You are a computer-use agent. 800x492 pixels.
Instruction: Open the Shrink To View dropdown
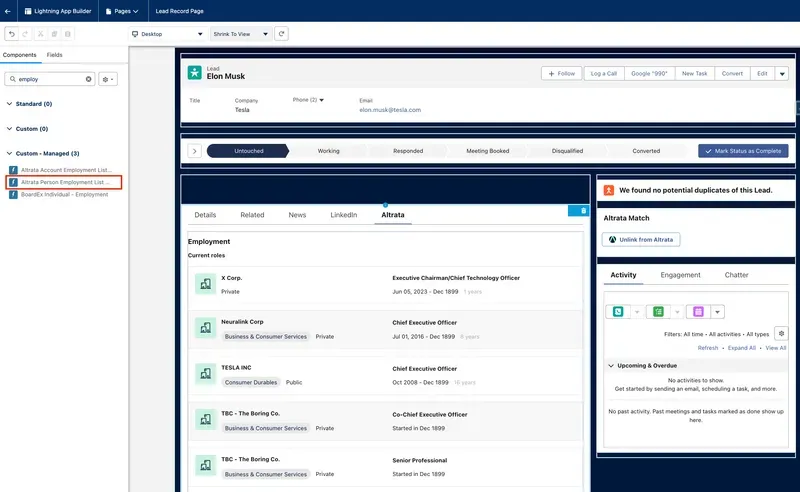tap(241, 34)
